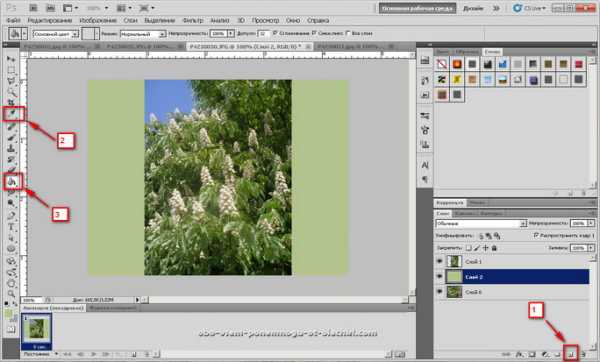600x362 pixels.
Task: Toggle the Все слои checkbox
Action: click(348, 33)
